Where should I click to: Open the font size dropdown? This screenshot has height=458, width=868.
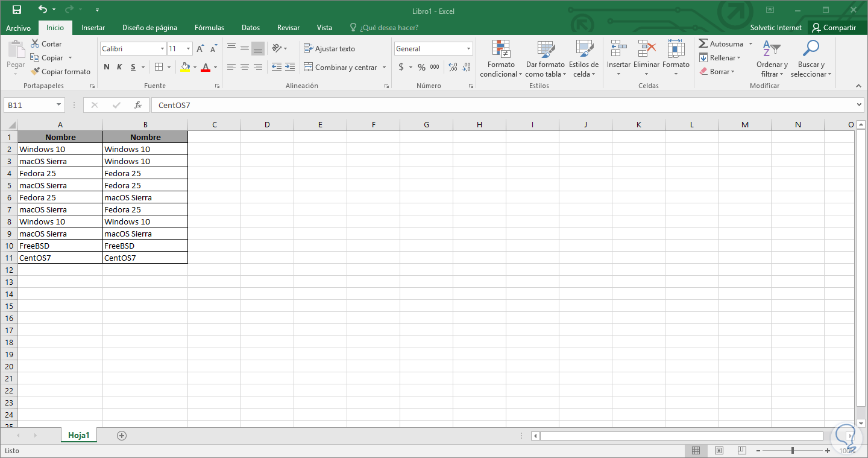tap(189, 49)
